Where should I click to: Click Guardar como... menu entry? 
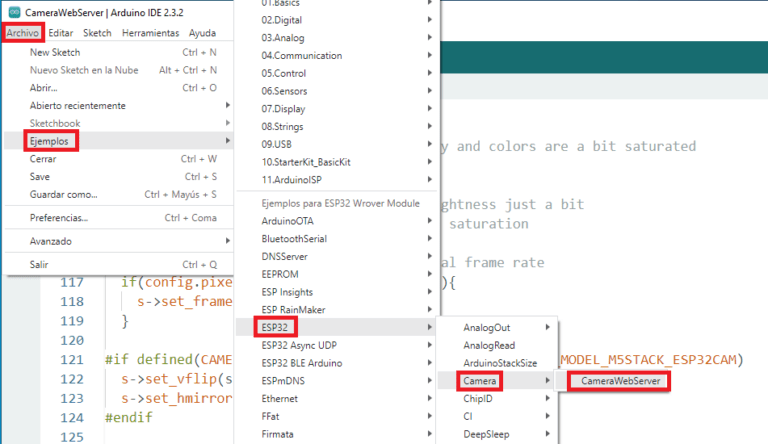(64, 194)
